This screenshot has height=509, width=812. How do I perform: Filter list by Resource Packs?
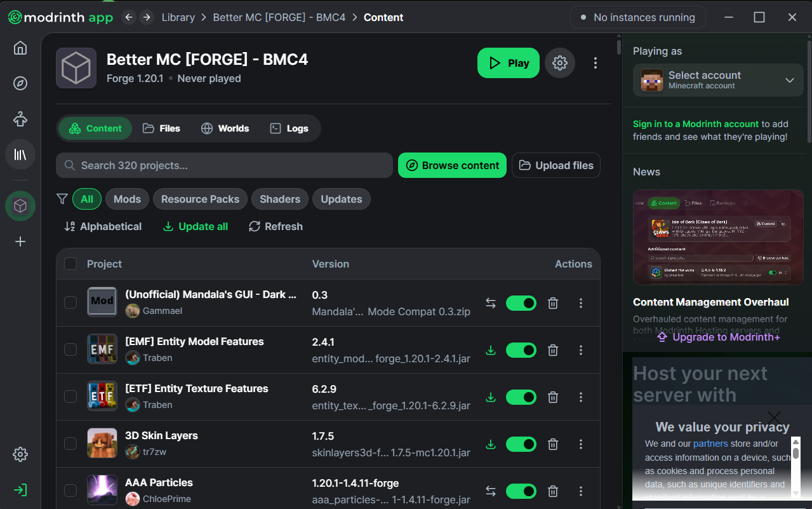[x=200, y=199]
